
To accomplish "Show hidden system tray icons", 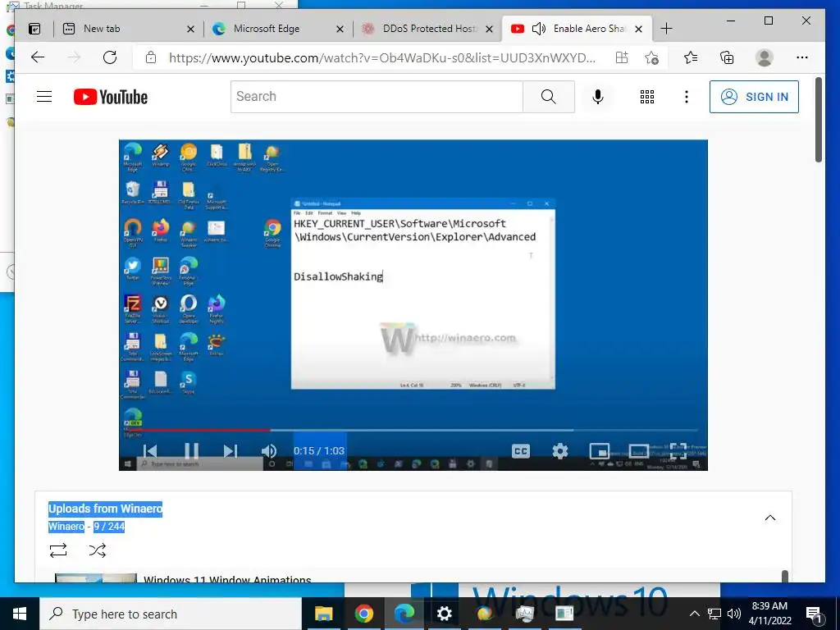I will tap(694, 614).
